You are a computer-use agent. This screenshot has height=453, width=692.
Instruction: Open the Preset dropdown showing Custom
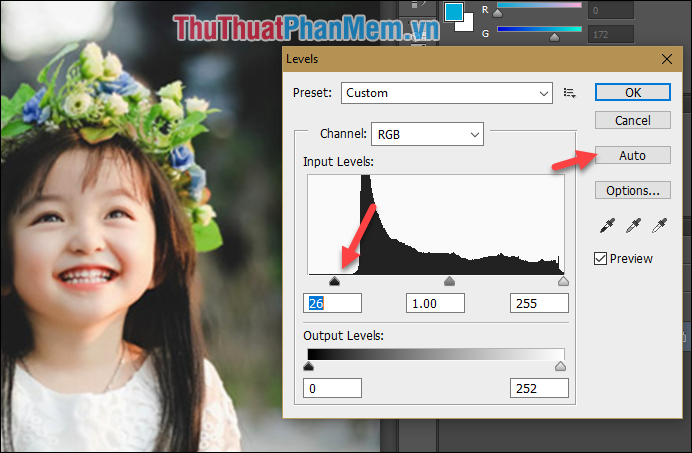[447, 93]
